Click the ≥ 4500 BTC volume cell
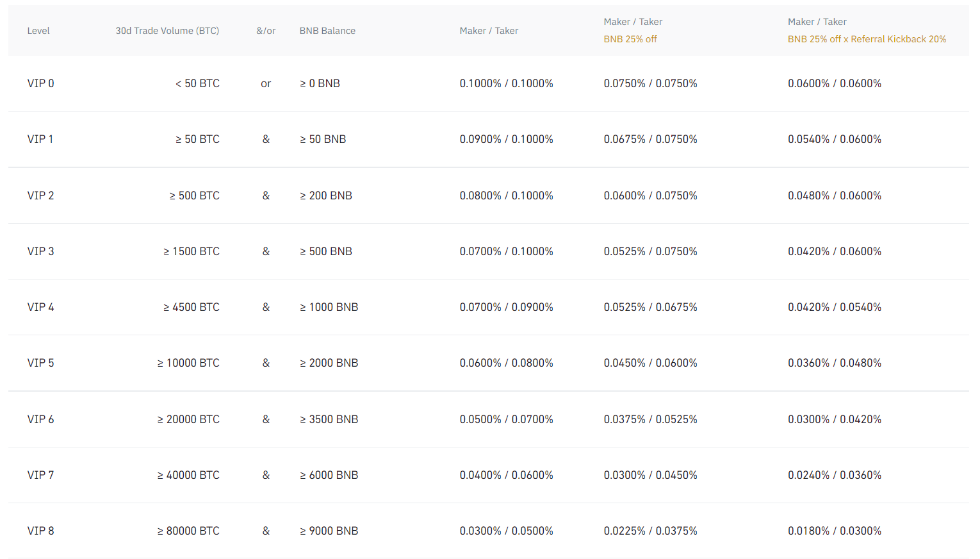The image size is (980, 559). [x=192, y=307]
